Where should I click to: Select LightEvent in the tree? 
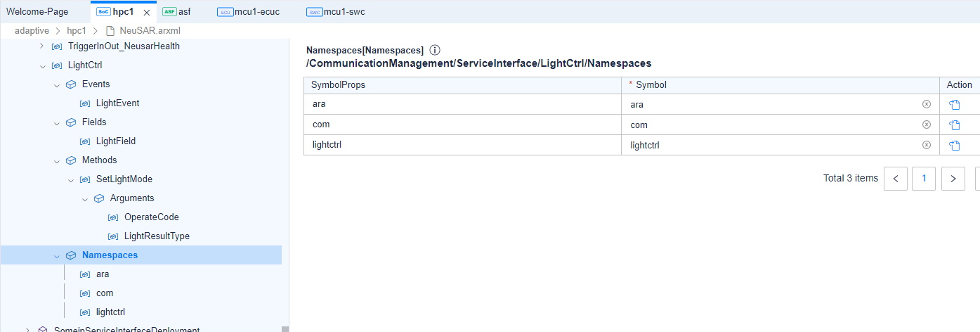point(117,103)
